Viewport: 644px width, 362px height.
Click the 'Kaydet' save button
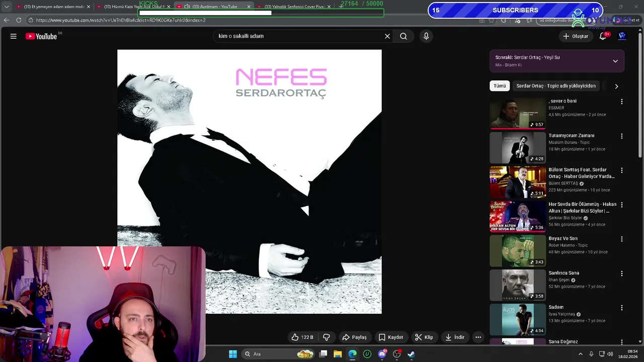click(x=390, y=337)
